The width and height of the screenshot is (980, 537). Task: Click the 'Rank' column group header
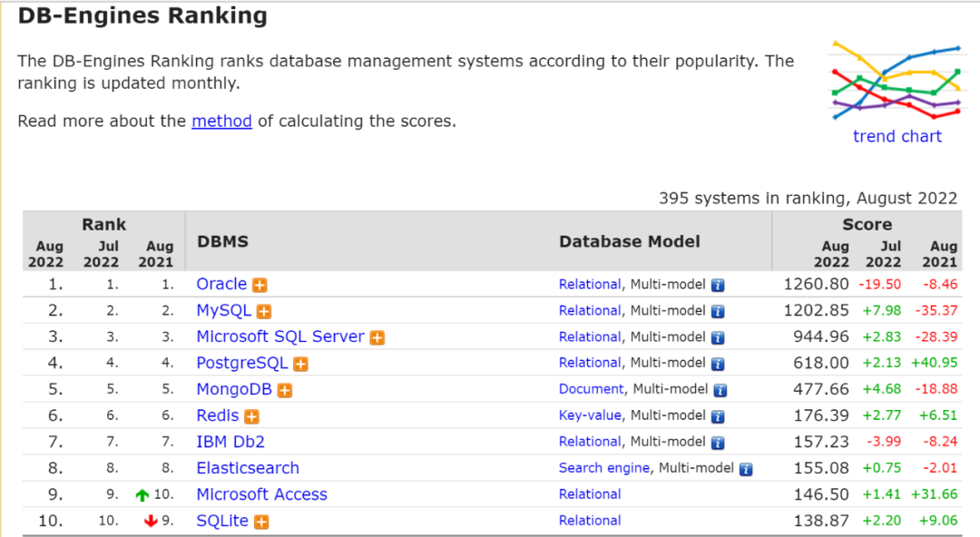(x=103, y=224)
